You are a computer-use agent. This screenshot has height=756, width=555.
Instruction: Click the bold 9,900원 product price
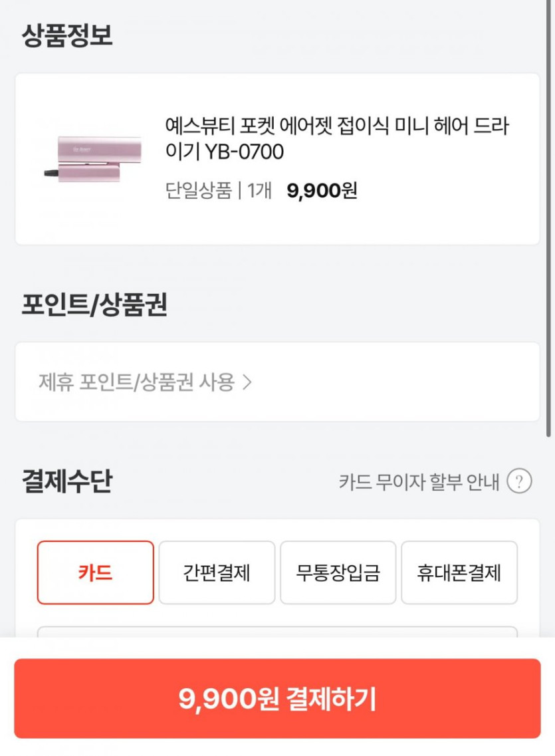tap(322, 191)
